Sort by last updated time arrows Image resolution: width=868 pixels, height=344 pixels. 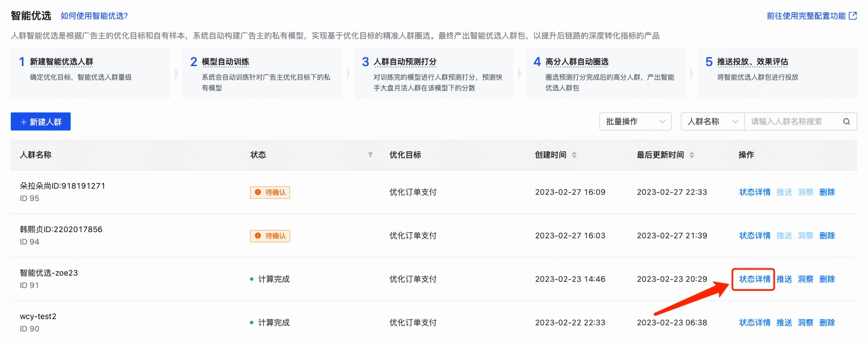[x=692, y=155]
